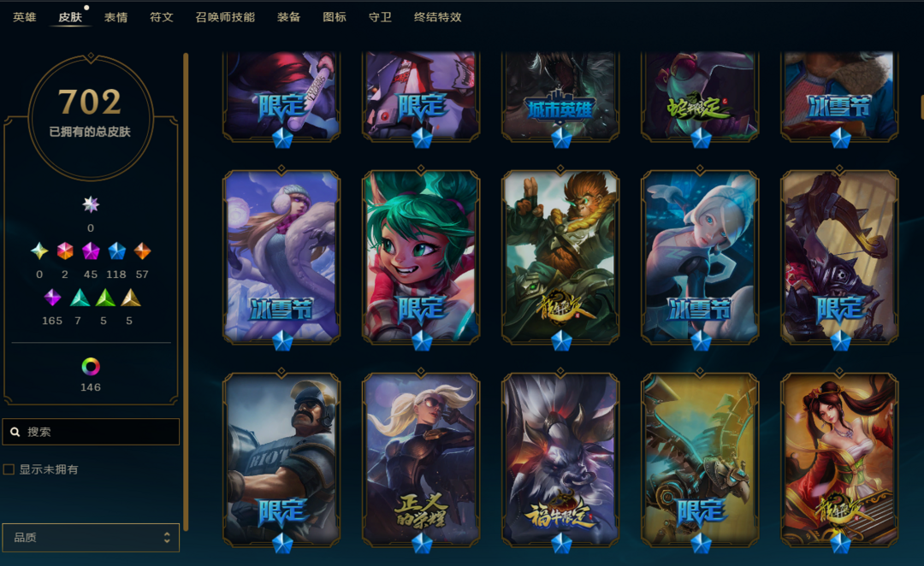The height and width of the screenshot is (566, 924).
Task: Click the magnifier icon in search box
Action: (x=15, y=433)
